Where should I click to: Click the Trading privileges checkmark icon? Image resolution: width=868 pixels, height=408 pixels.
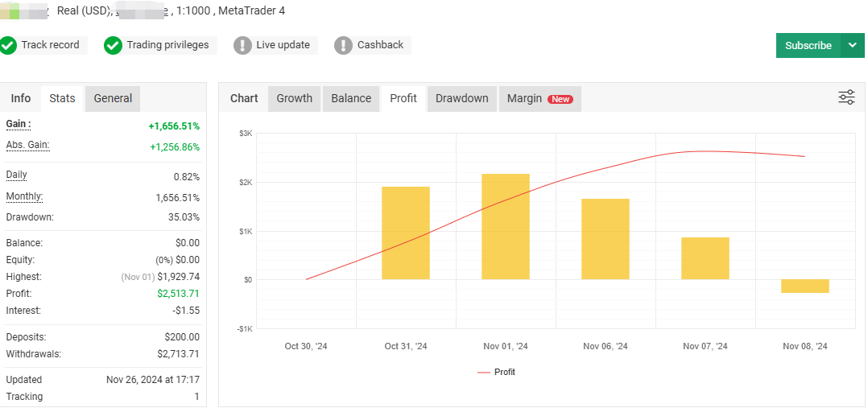pos(114,45)
